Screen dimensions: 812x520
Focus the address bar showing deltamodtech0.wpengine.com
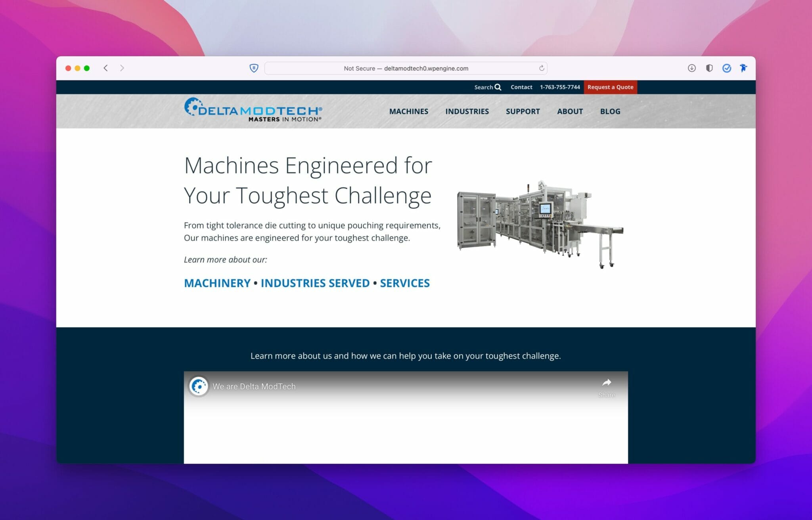click(x=406, y=68)
